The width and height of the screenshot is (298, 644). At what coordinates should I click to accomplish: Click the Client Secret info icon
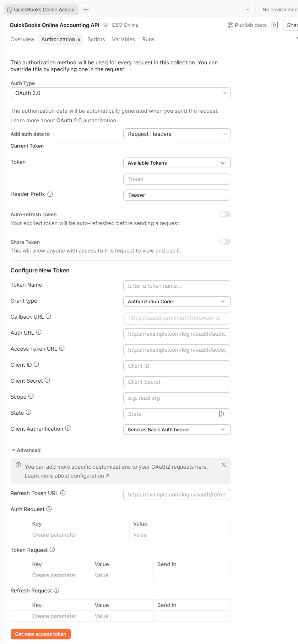(47, 380)
